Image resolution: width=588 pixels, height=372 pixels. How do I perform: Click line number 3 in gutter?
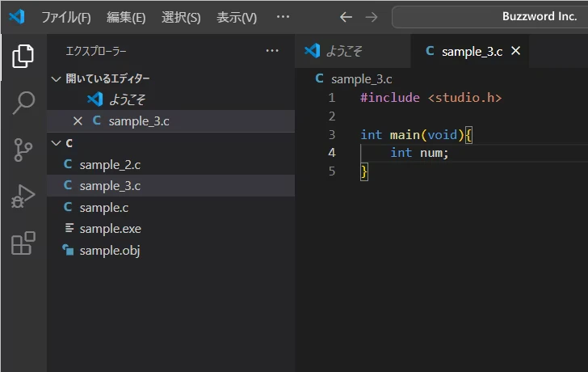(x=332, y=135)
